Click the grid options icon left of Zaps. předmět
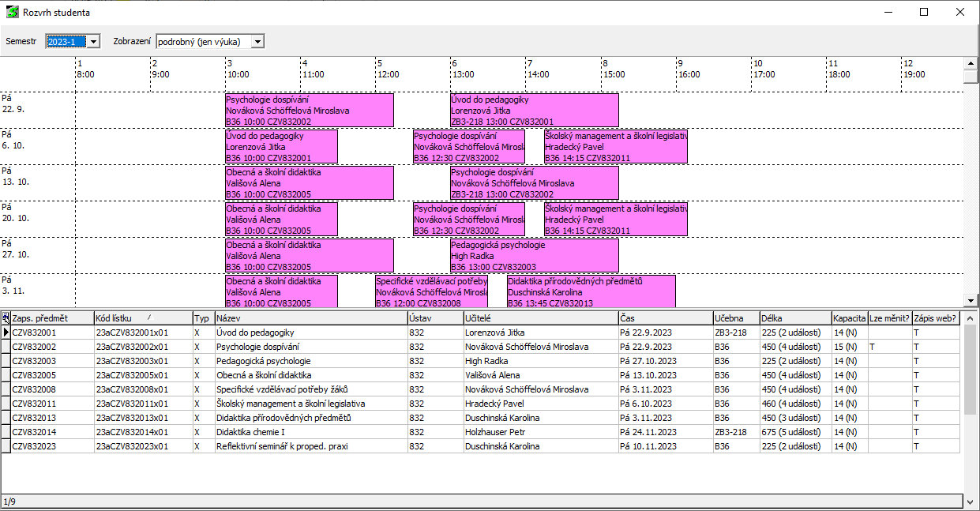This screenshot has height=511, width=980. coord(6,317)
